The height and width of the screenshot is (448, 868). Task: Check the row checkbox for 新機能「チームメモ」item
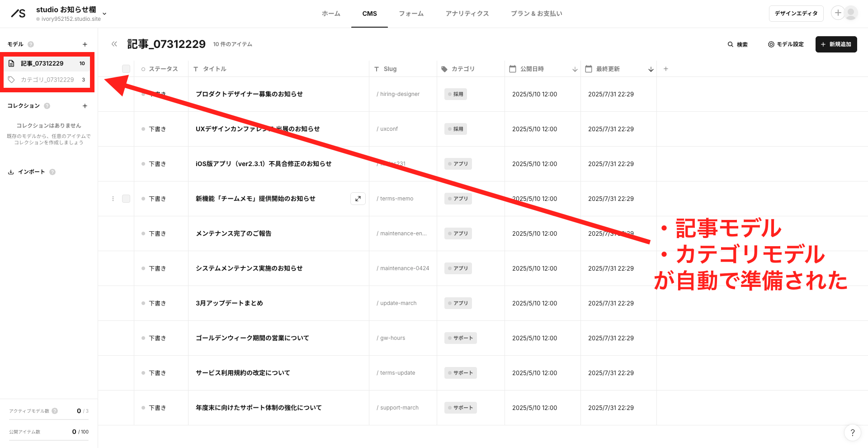click(x=126, y=198)
